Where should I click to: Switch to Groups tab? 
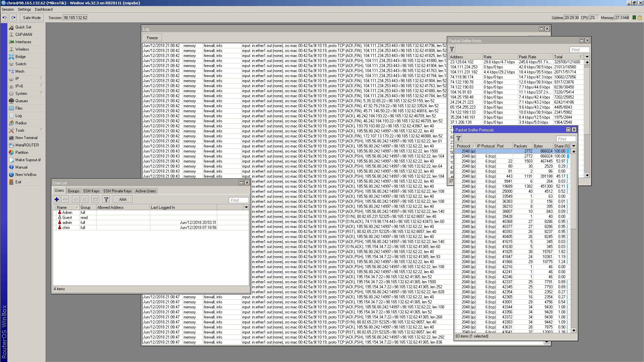(x=73, y=191)
